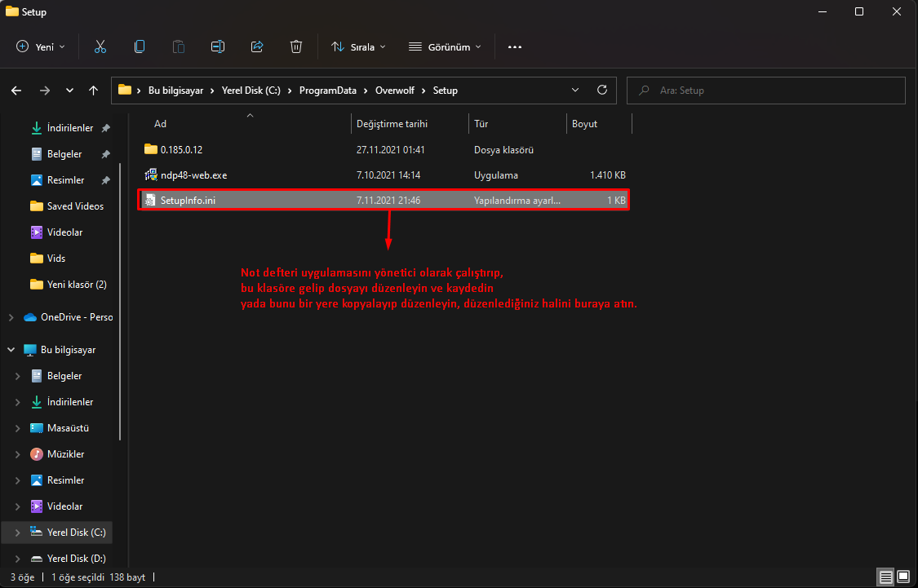Collapse Bu bilgisayar tree node

click(11, 350)
